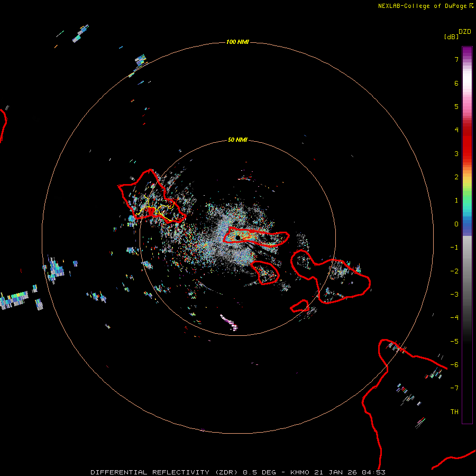Click the Differential Reflectivity title caption
The image size is (476, 476).
[238, 472]
